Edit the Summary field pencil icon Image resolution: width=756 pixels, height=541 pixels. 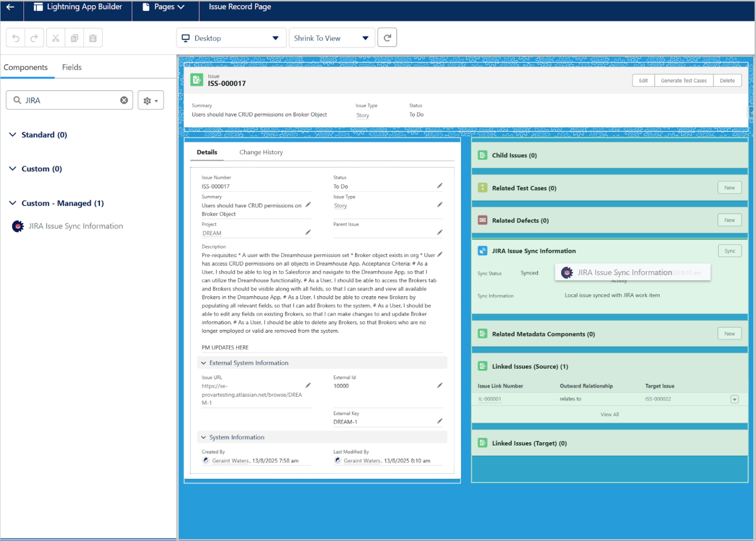(308, 204)
